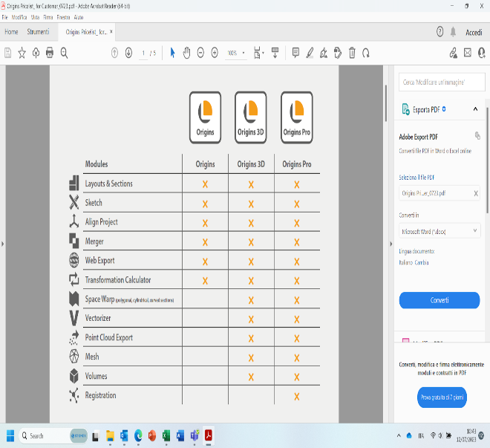
Task: Click the upload to cloud icon
Action: pyautogui.click(x=36, y=53)
